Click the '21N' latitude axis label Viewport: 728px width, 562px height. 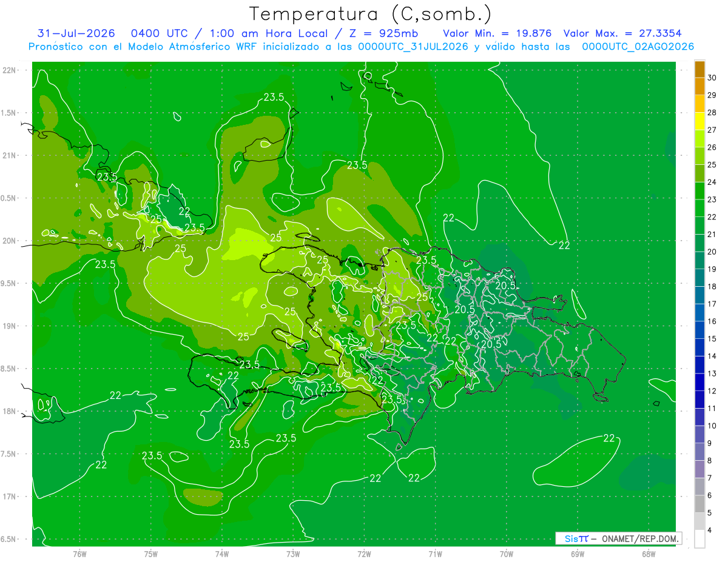click(x=10, y=156)
